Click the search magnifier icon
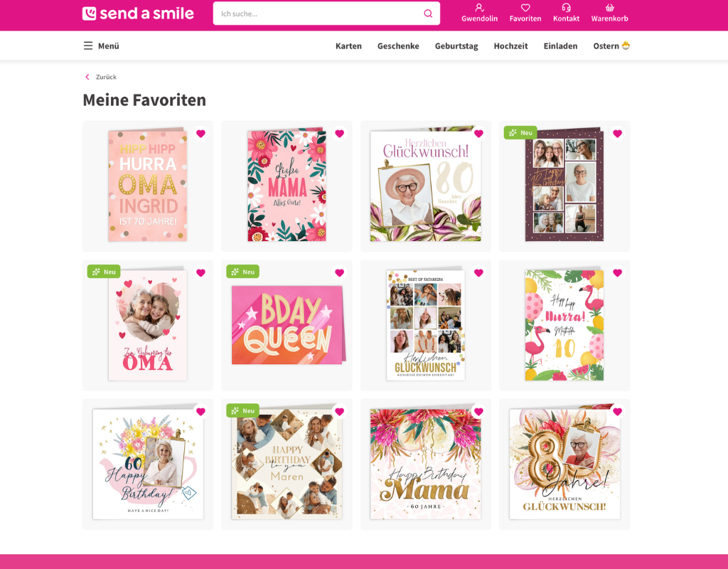 pyautogui.click(x=428, y=14)
